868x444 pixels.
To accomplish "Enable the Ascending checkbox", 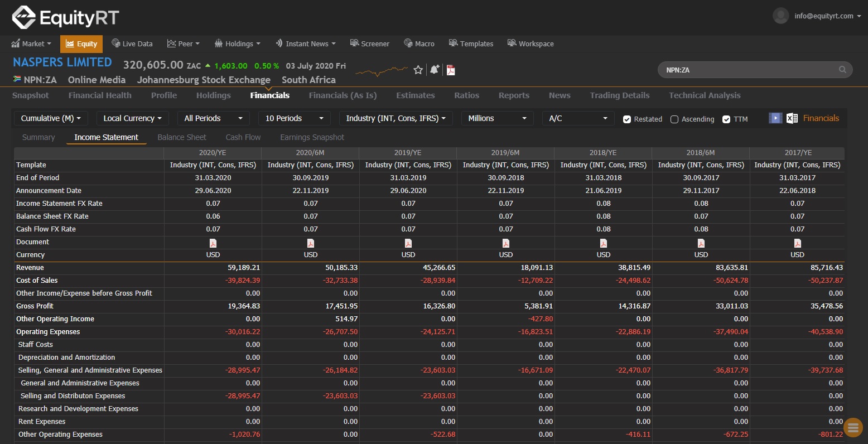I will 674,119.
